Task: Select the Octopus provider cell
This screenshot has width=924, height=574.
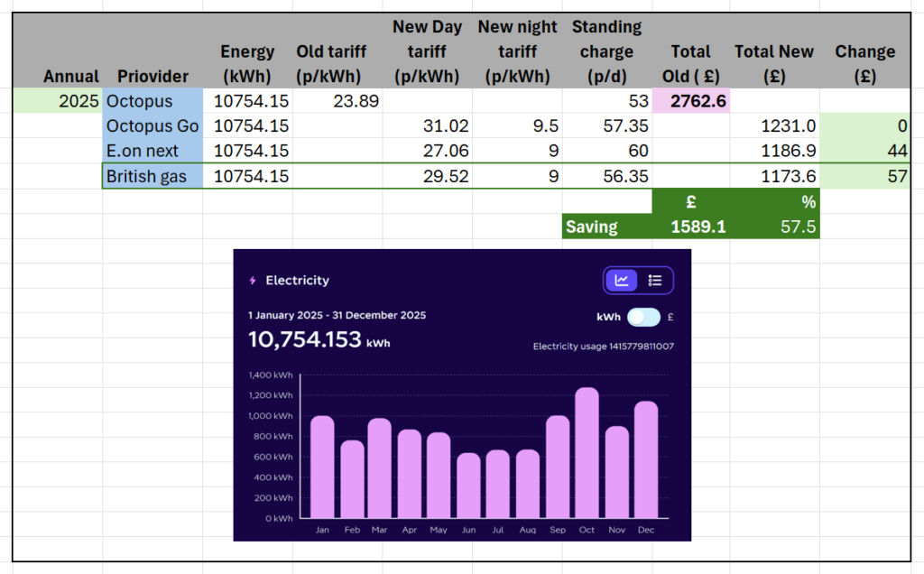Action: click(152, 101)
